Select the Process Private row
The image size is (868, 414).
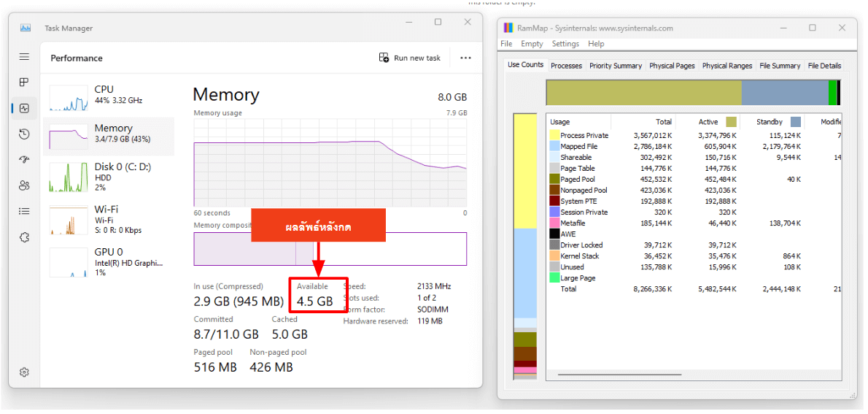(x=694, y=135)
